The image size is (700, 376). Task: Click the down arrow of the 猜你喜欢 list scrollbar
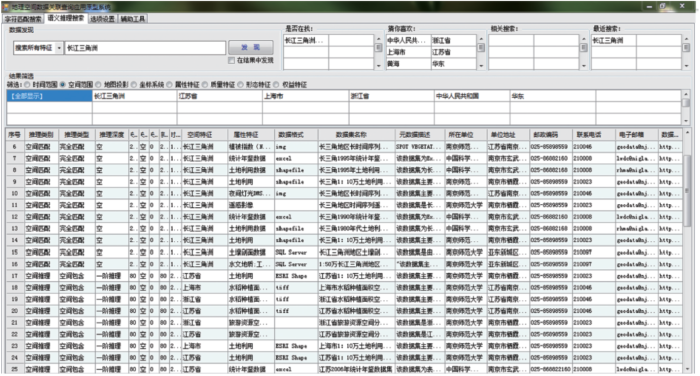coord(481,66)
